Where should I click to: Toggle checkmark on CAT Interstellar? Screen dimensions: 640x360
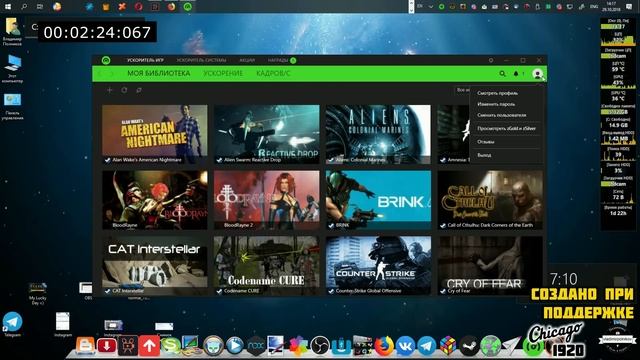point(107,291)
